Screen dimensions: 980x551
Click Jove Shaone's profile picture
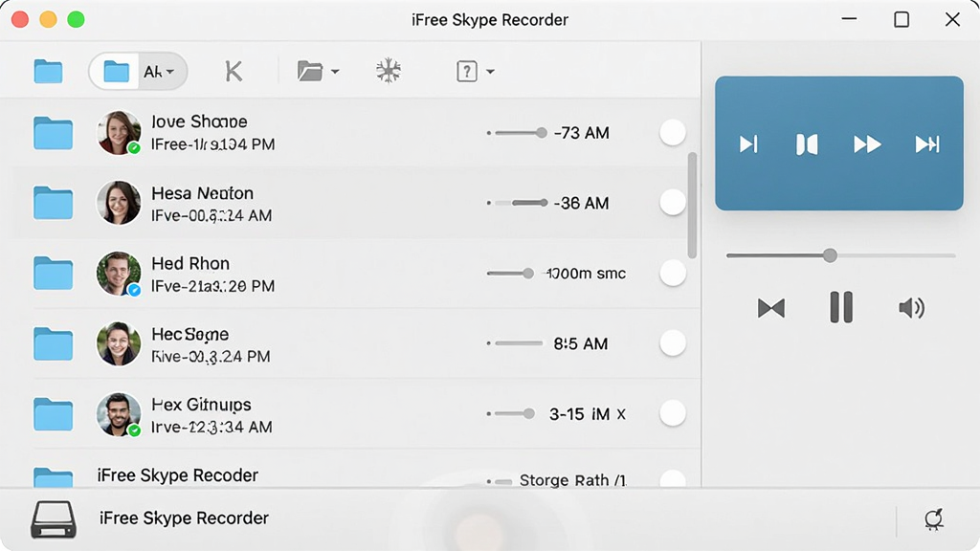point(118,132)
